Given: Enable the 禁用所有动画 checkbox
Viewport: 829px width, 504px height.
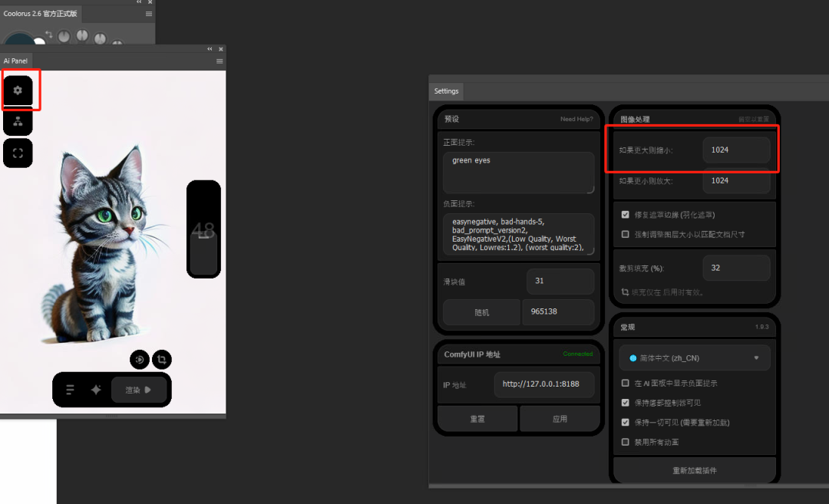Looking at the screenshot, I should (626, 443).
